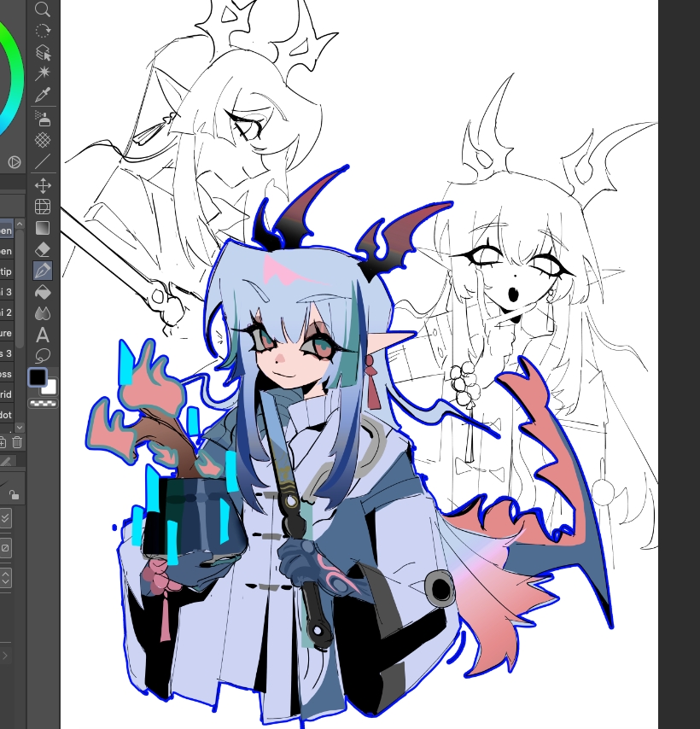Pick the Eyedropper tool

pos(42,96)
